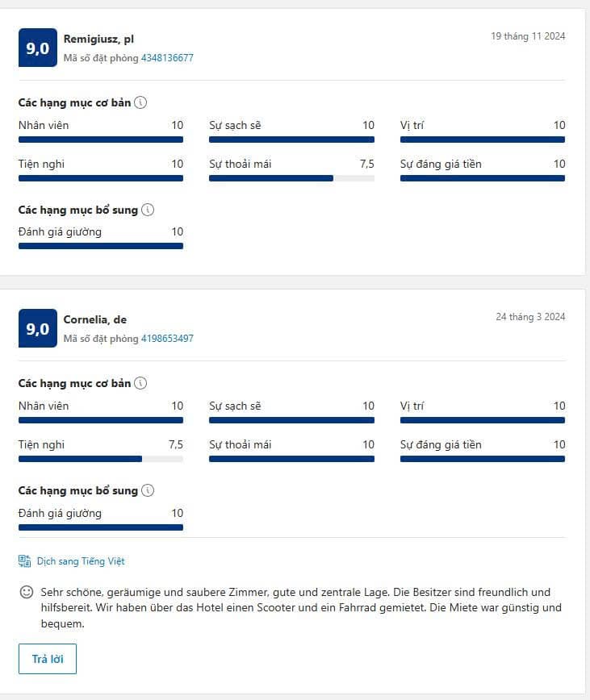Screen dimensions: 590x700
Task: Click the German review text paragraph
Action: [x=300, y=607]
